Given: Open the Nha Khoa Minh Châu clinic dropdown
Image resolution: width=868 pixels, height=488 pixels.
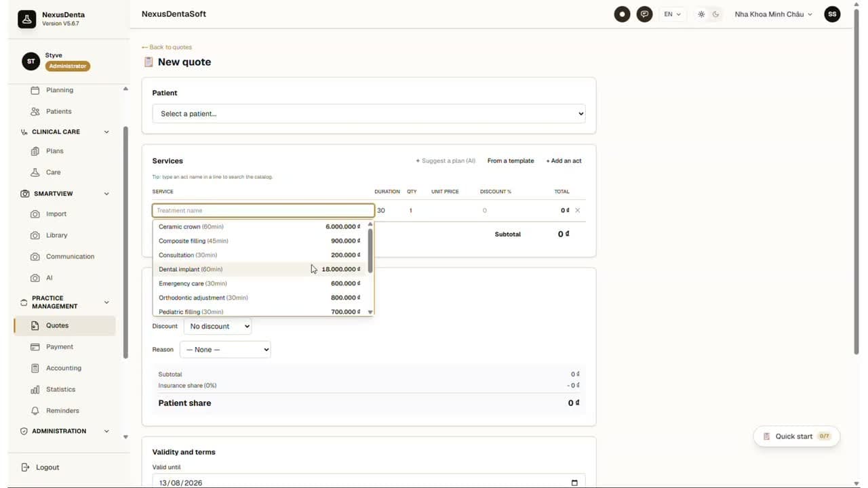Looking at the screenshot, I should (x=773, y=14).
